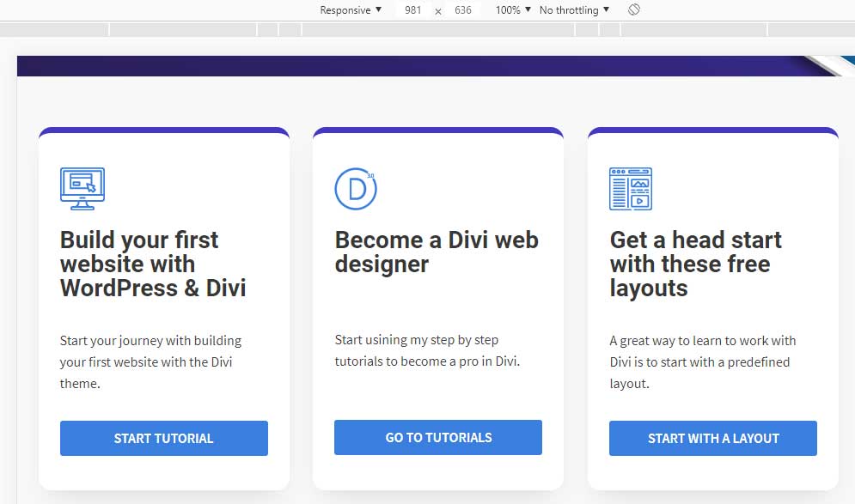Click the viewport width field showing 981
This screenshot has width=855, height=504.
pyautogui.click(x=412, y=9)
